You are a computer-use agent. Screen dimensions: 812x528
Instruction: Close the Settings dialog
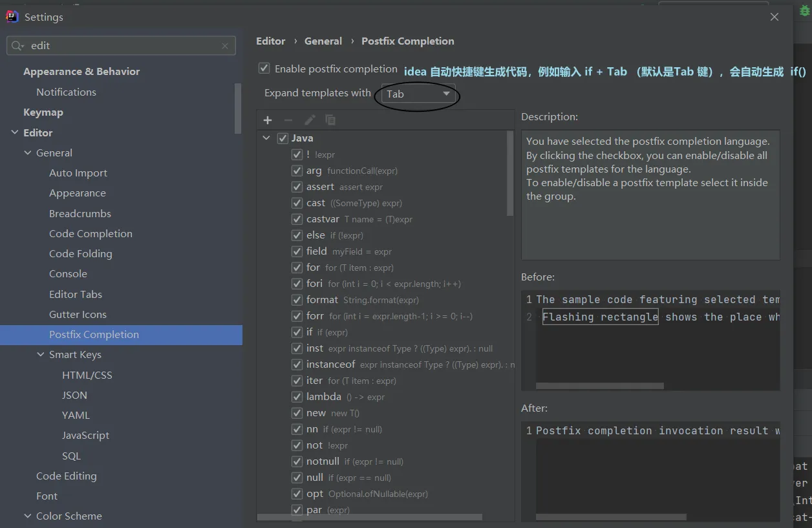775,17
